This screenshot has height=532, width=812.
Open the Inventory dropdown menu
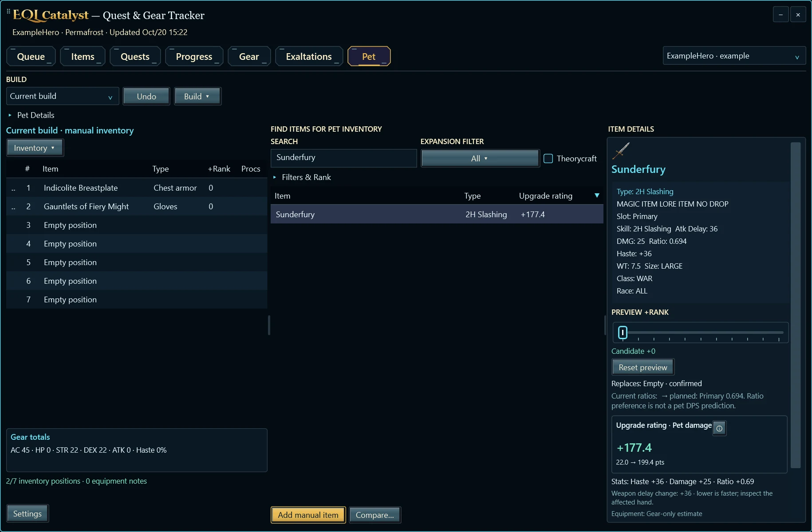coord(35,148)
